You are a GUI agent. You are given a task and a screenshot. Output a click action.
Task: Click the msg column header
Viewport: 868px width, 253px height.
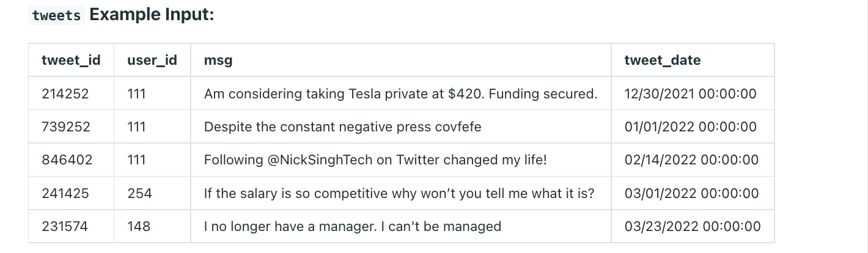[218, 60]
